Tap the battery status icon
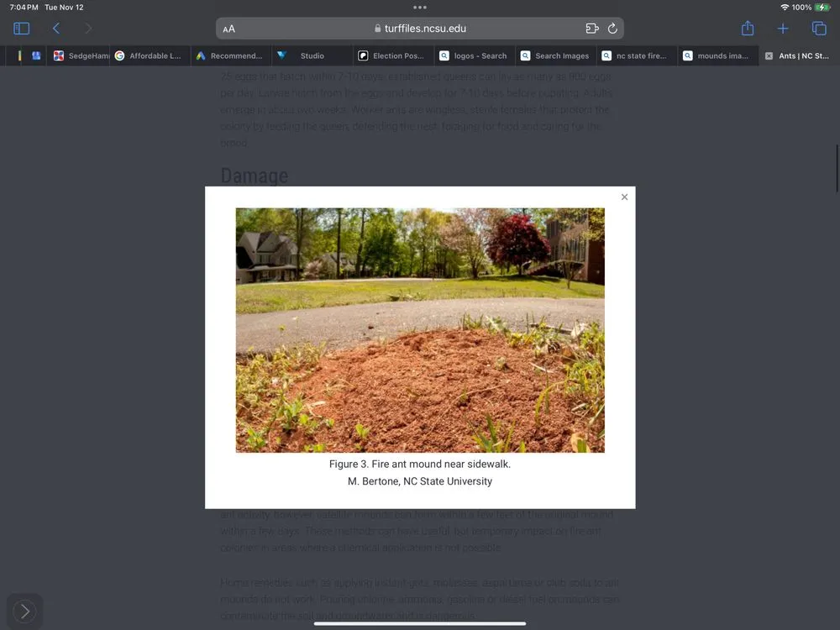Screen dimensions: 840x630 [822, 7]
